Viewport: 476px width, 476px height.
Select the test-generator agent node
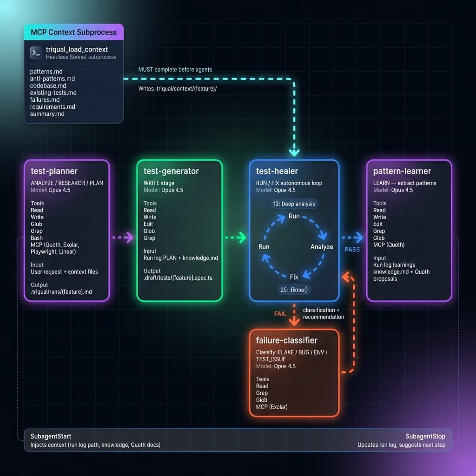click(x=179, y=230)
